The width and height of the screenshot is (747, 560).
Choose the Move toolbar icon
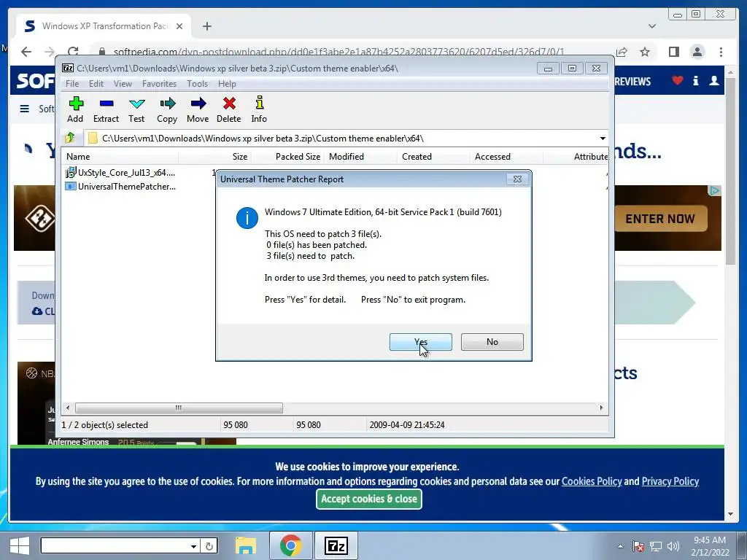[x=198, y=109]
